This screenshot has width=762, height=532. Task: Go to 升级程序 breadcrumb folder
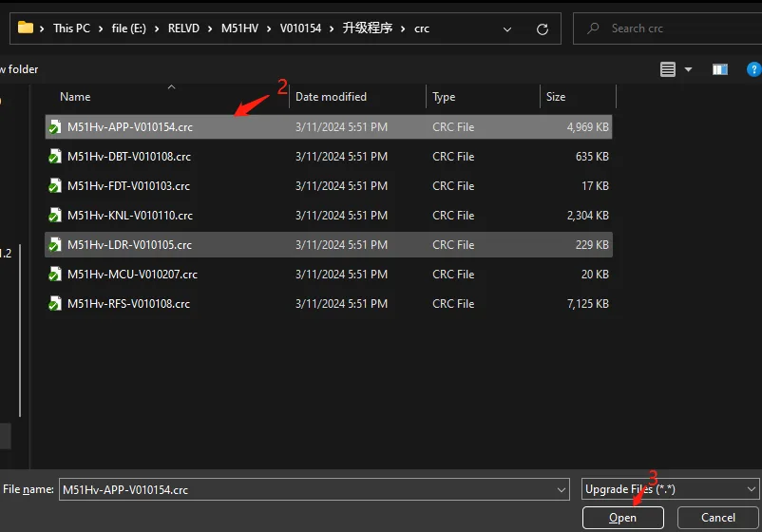pos(368,28)
